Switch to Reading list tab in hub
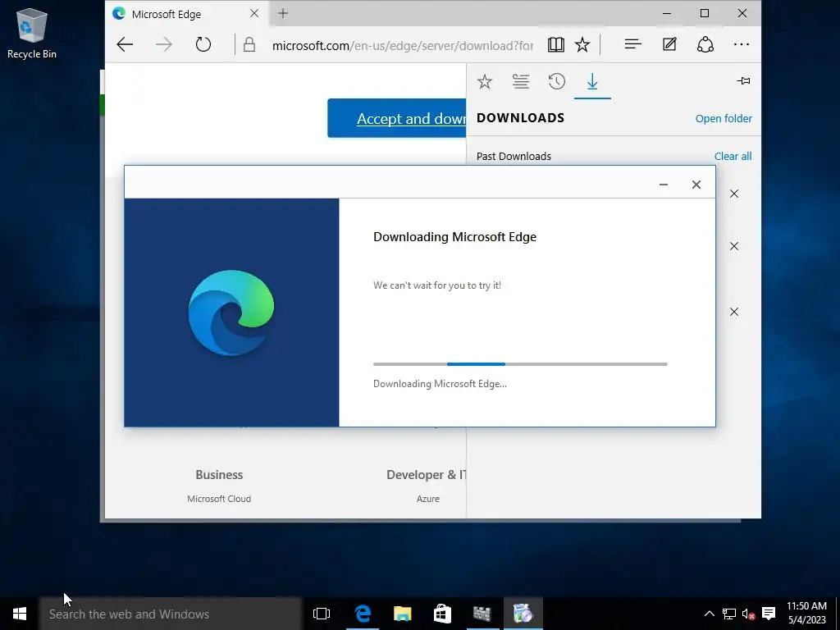 coord(521,81)
